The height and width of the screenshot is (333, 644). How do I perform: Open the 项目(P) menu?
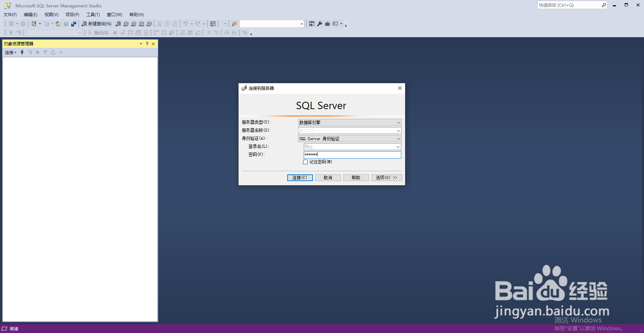[72, 15]
